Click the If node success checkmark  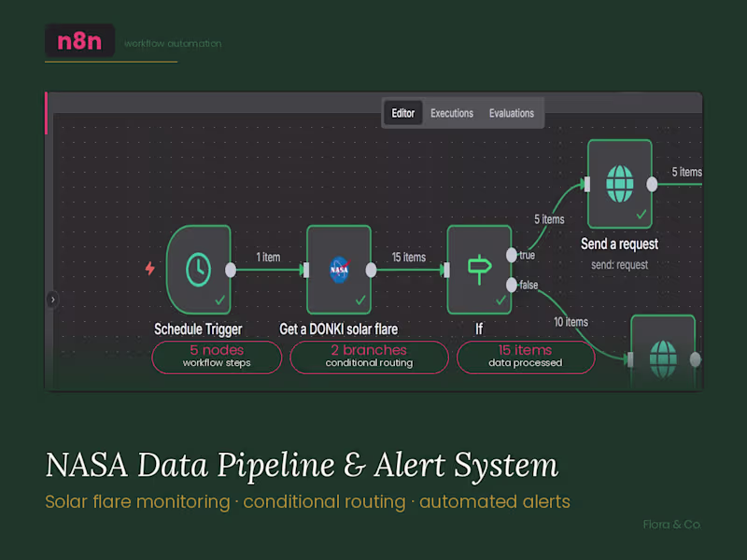point(500,300)
